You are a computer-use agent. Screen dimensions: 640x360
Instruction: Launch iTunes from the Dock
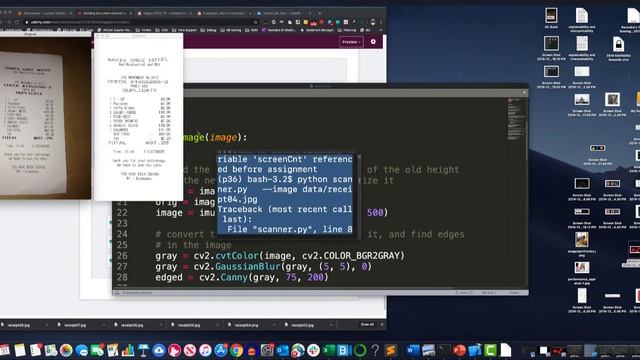click(205, 350)
